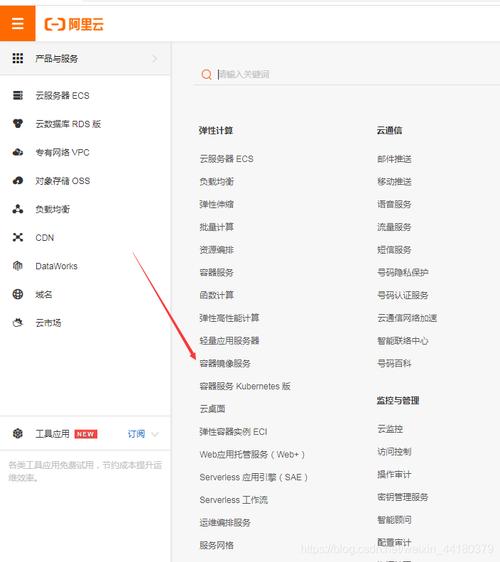
Task: Open 语音服务 link
Action: (x=394, y=204)
